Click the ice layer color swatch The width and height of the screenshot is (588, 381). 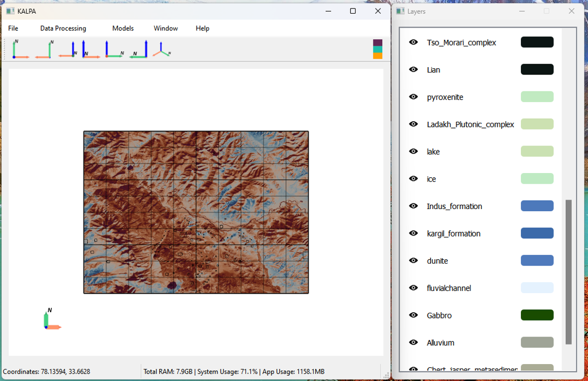pyautogui.click(x=537, y=179)
